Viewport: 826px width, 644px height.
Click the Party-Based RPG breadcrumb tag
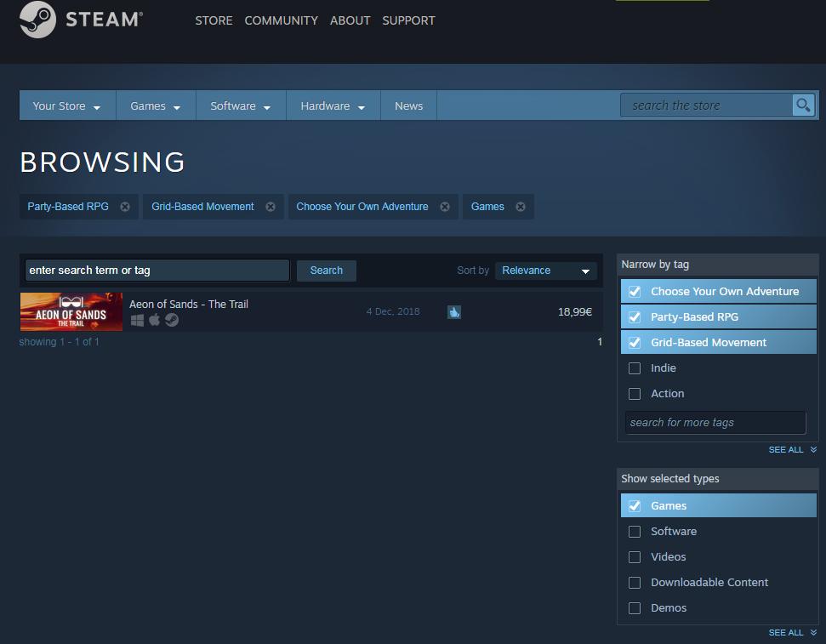(x=68, y=207)
